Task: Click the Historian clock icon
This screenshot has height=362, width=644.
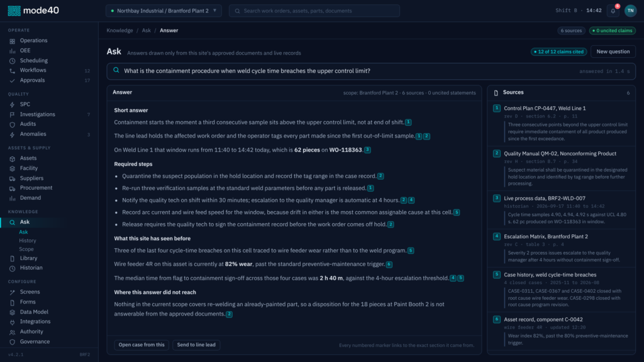Action: pyautogui.click(x=13, y=268)
